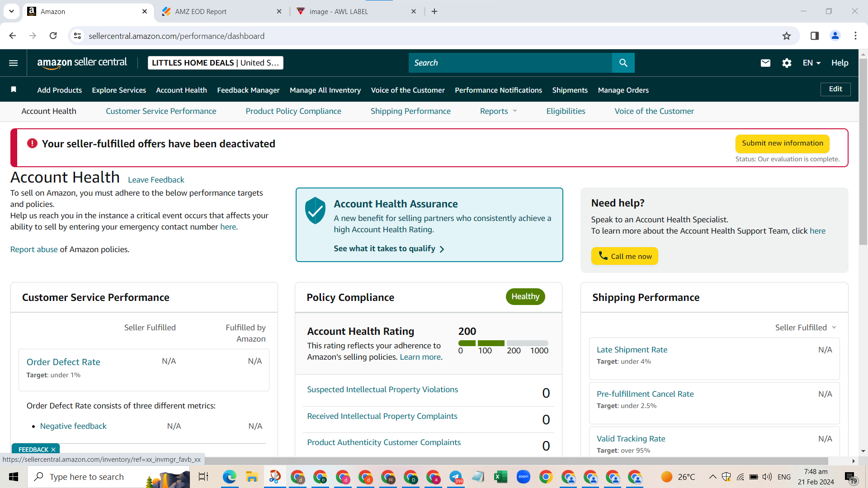
Task: Click See what it takes to qualify
Action: [389, 249]
